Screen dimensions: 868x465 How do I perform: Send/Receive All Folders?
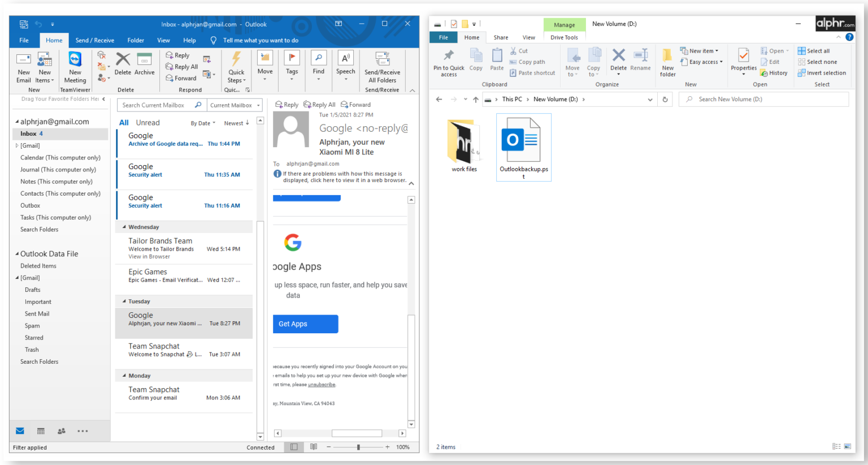pyautogui.click(x=382, y=67)
